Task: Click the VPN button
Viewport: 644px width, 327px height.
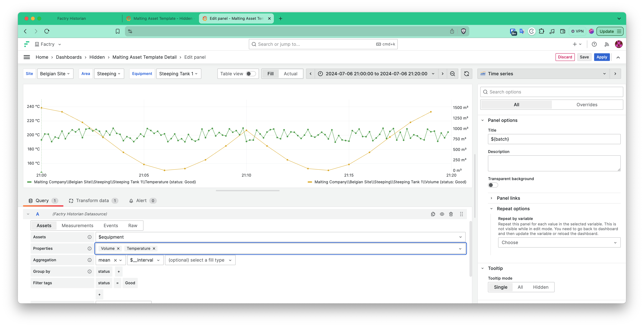Action: 578,31
